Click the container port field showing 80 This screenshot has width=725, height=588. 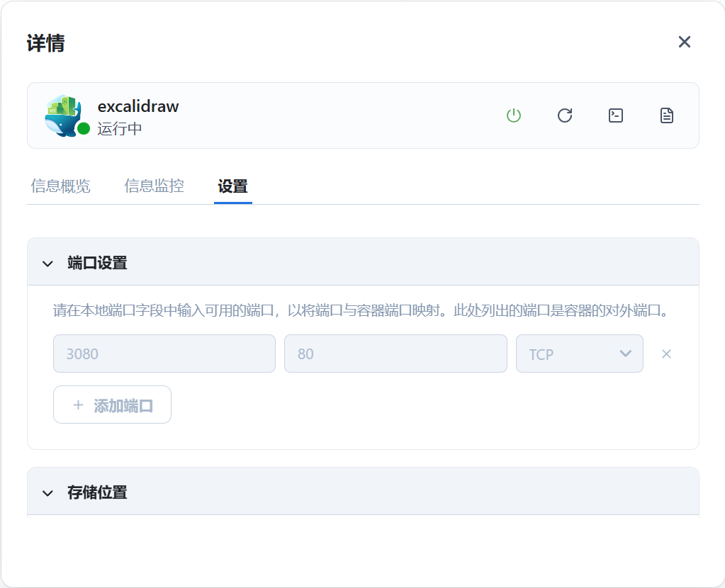(x=395, y=354)
